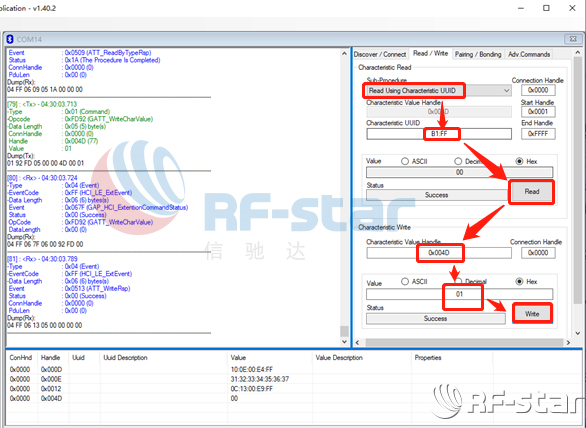This screenshot has width=586, height=428.
Task: Click the log scroll-down arrow
Action: (x=344, y=342)
